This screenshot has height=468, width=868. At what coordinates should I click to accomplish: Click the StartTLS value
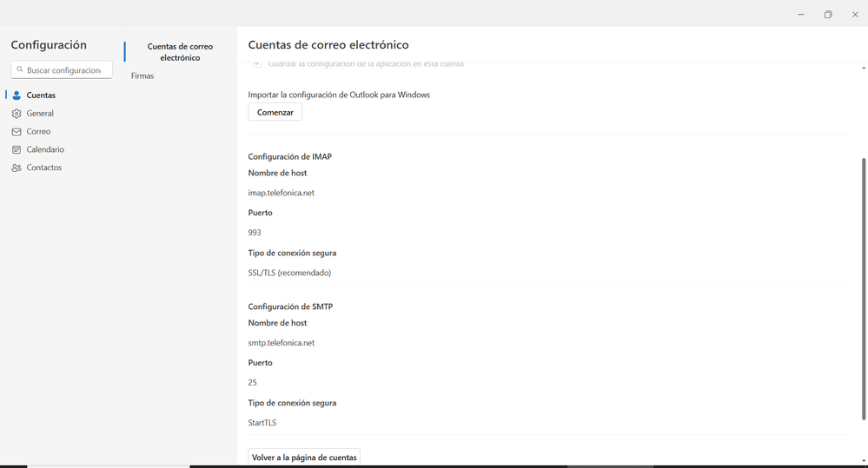[x=262, y=423]
